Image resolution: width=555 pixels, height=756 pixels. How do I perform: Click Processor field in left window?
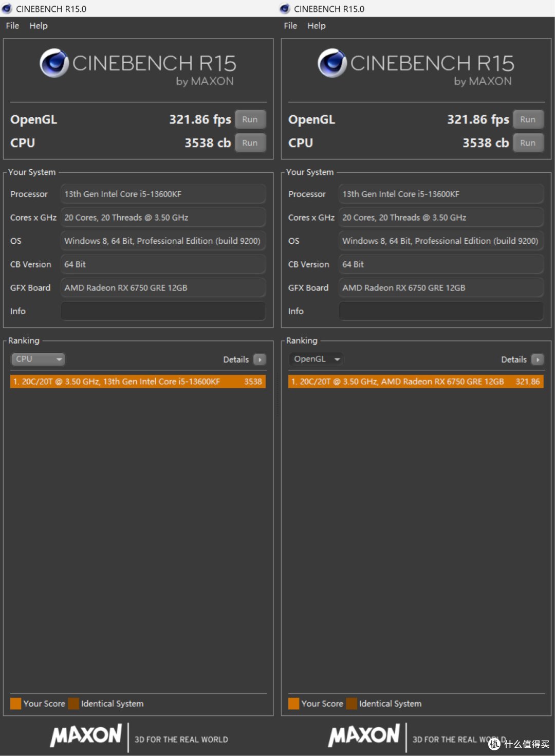click(x=163, y=194)
